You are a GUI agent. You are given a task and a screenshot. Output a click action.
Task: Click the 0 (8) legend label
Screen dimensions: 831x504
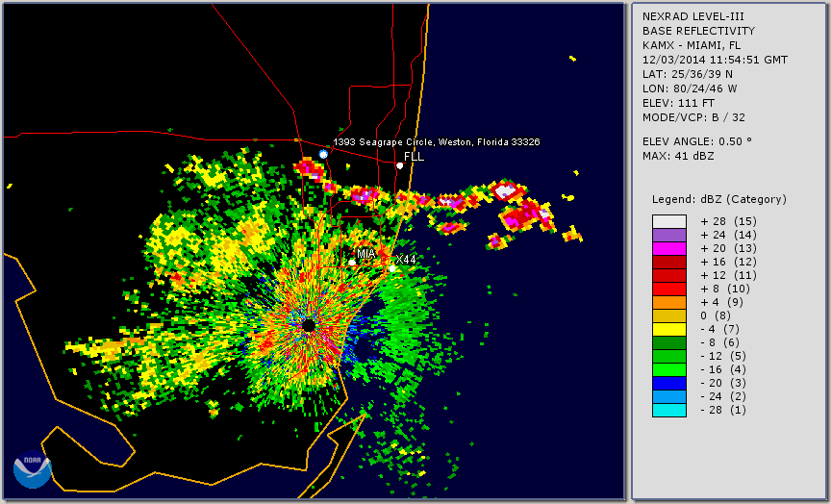(716, 315)
